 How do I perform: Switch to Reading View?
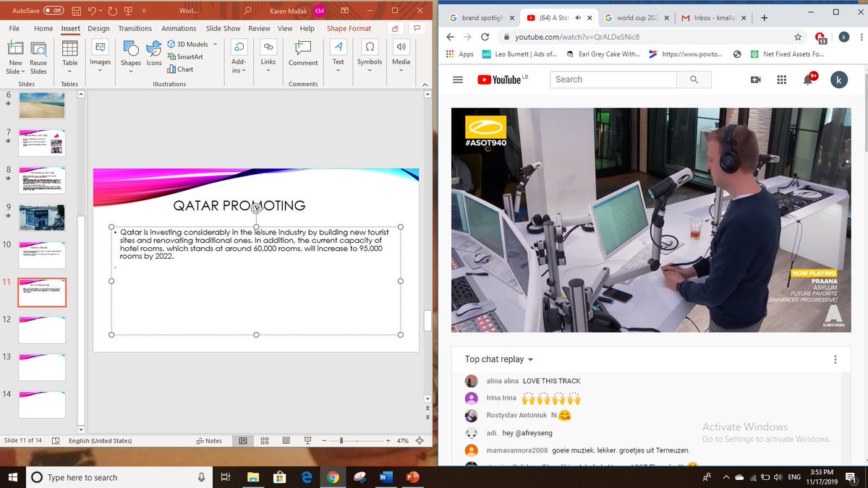tap(286, 440)
